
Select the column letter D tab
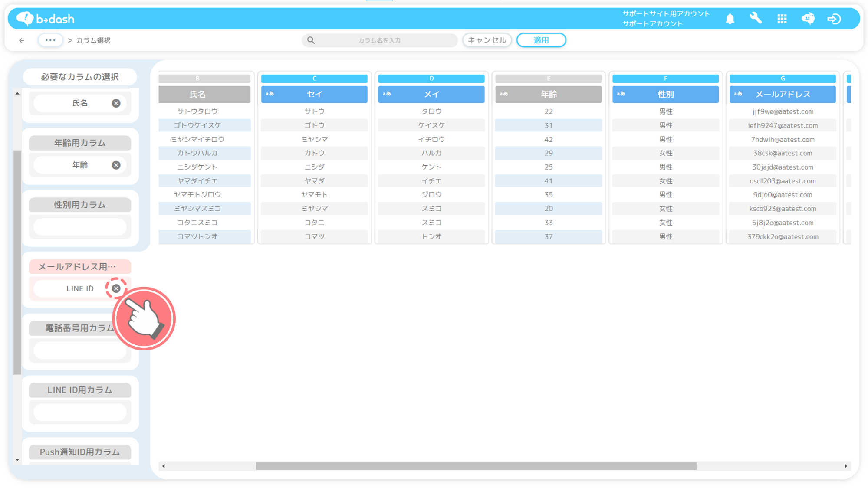[x=431, y=79]
